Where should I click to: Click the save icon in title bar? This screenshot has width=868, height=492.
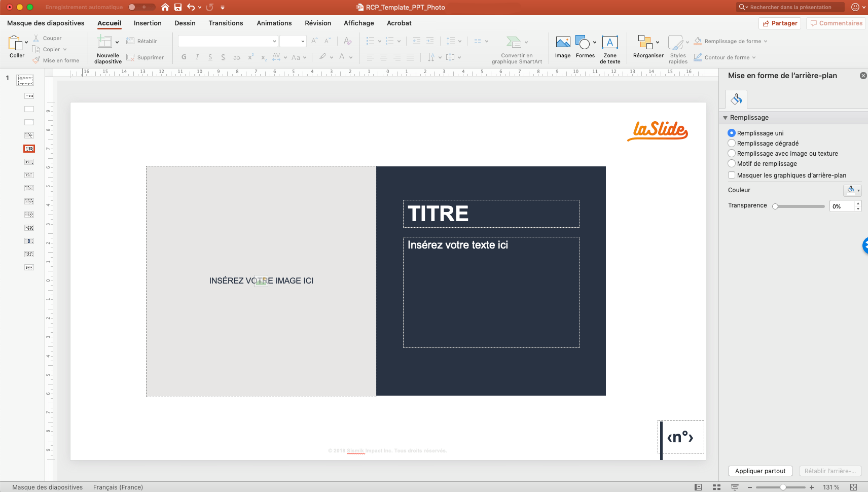(178, 7)
